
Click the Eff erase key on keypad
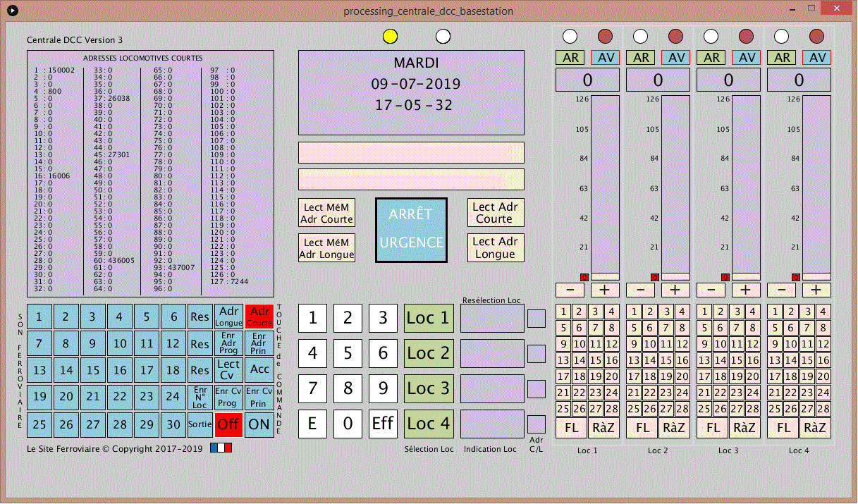[x=383, y=424]
